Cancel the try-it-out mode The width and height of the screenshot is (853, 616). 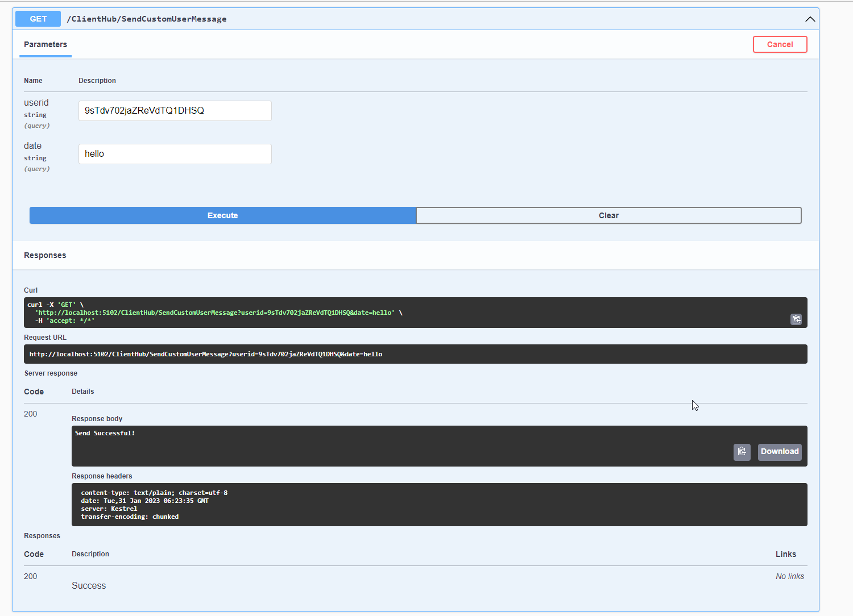[x=780, y=44]
